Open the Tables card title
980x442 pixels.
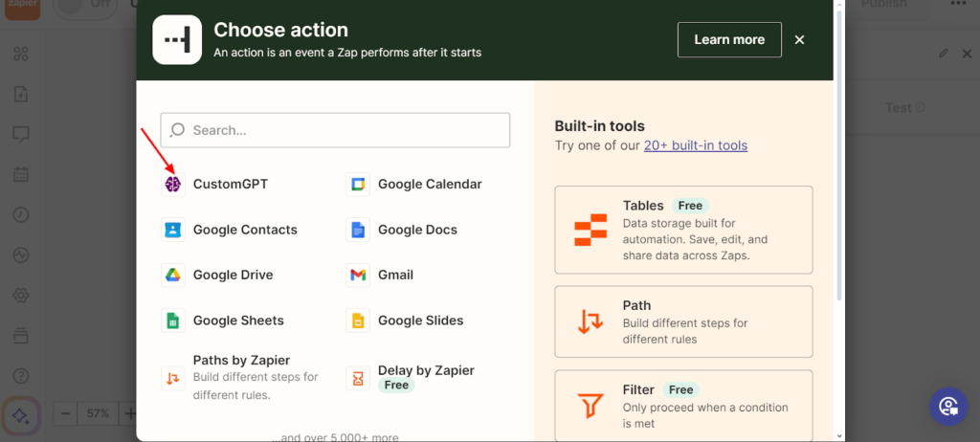click(x=643, y=206)
